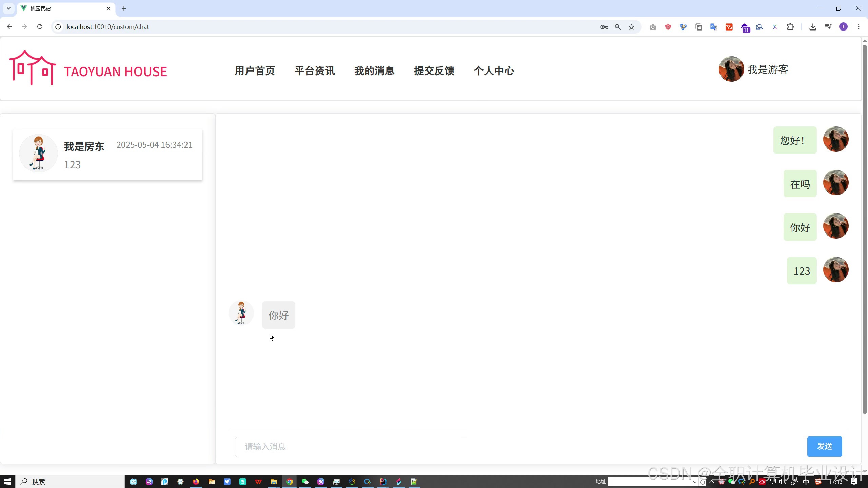
Task: Navigate to 提交反馈 page
Action: coord(434,70)
